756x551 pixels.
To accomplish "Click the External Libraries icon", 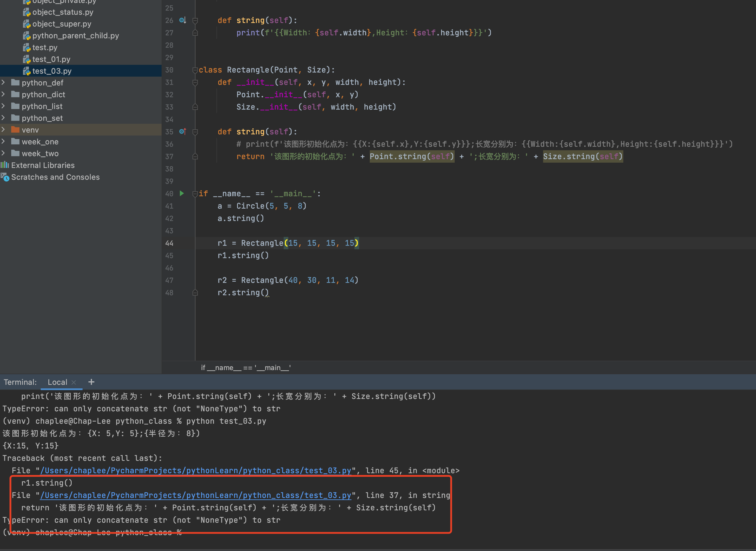I will coord(5,165).
